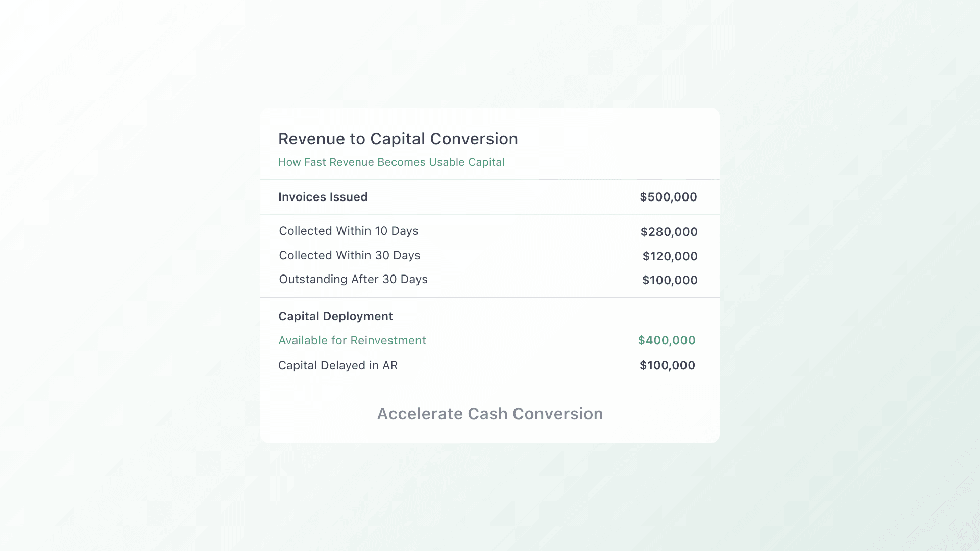Click the $100,000 outstanding after 30 days value

pos(670,280)
